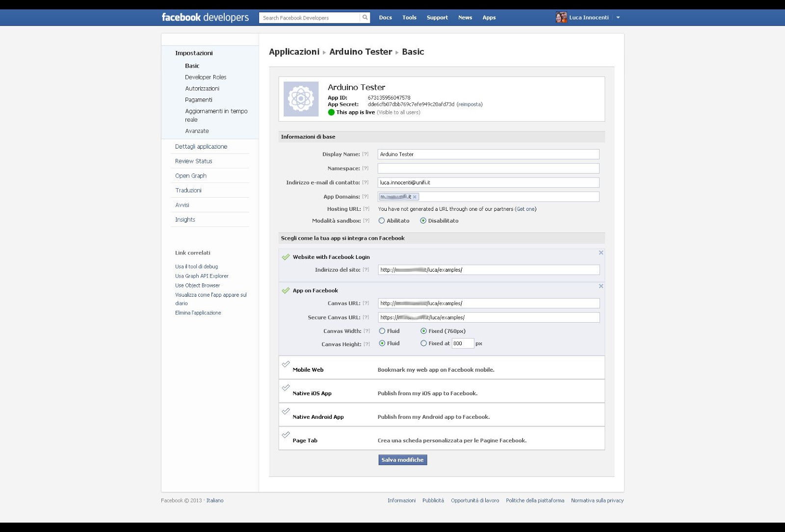
Task: Remove the App Domains entry via its x tag
Action: 415,197
